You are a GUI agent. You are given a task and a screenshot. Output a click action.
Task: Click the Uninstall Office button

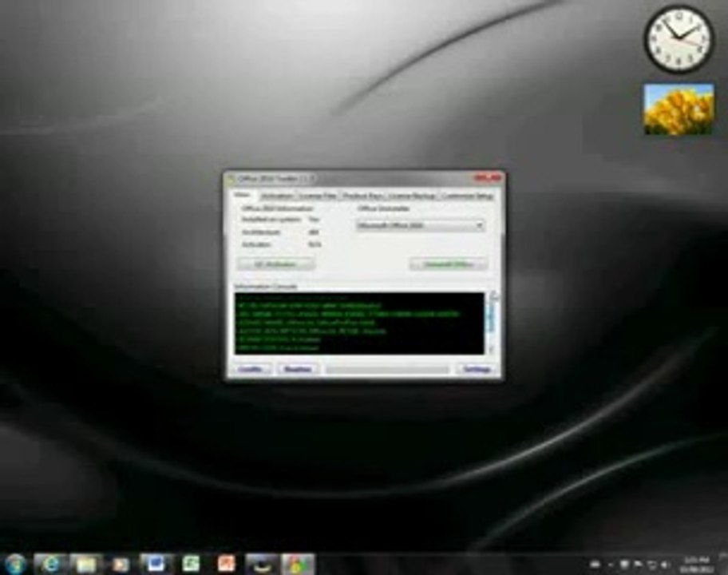pos(449,264)
